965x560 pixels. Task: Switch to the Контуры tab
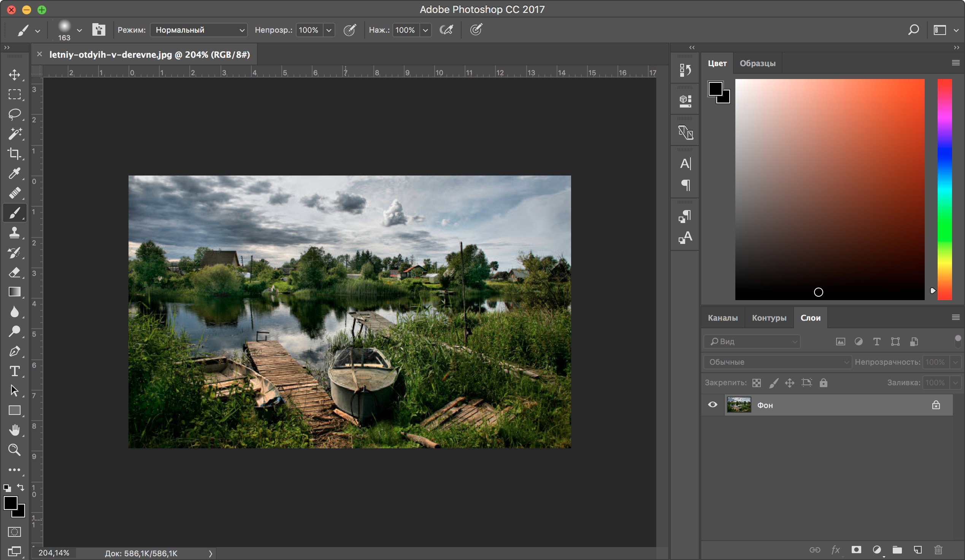(769, 318)
